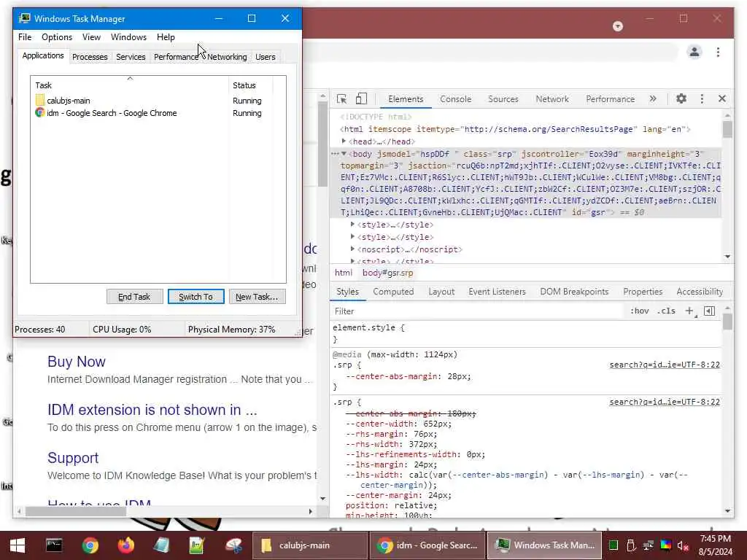Open the Options menu in Task Manager
Screen dimensions: 747x560
pyautogui.click(x=57, y=37)
